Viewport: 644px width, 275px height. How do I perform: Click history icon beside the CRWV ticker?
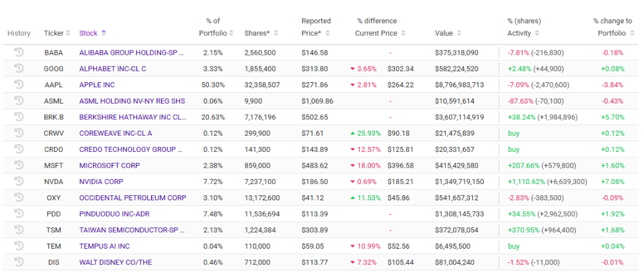19,132
